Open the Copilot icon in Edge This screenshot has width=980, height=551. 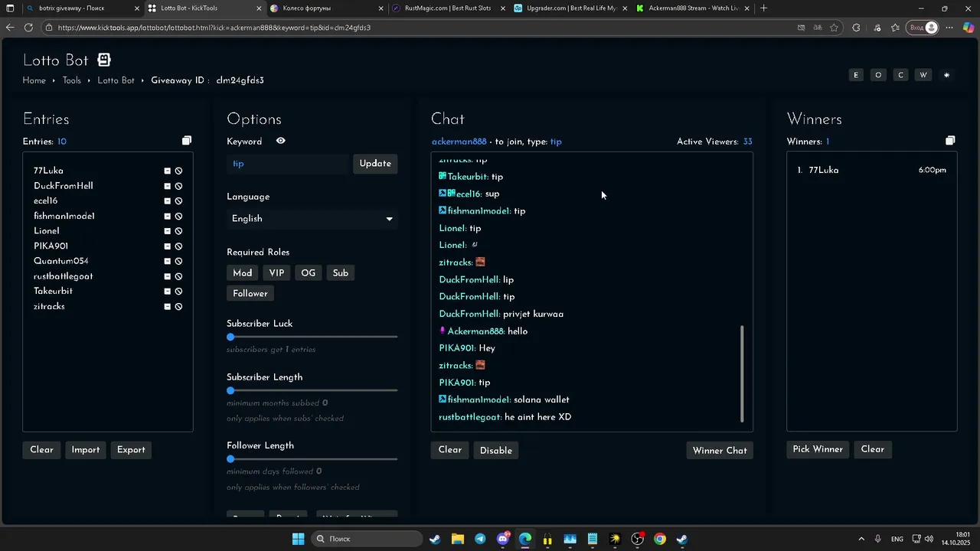coord(969,28)
